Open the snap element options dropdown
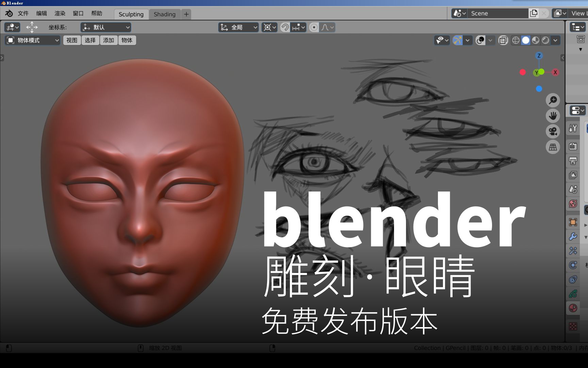The image size is (588, 368). click(299, 27)
